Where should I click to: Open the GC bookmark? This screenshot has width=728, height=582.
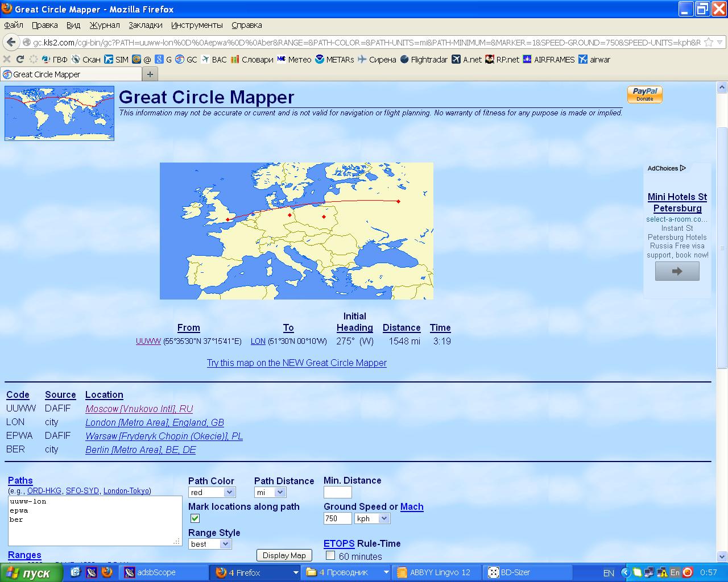click(x=186, y=59)
